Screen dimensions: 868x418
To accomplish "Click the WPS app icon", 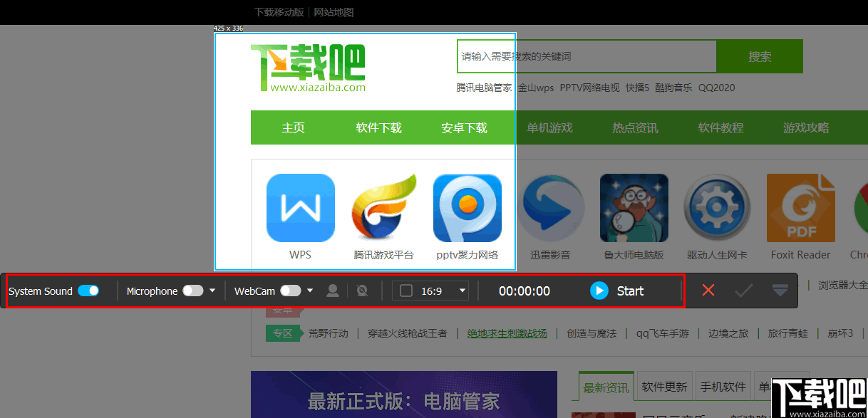I will pos(300,208).
